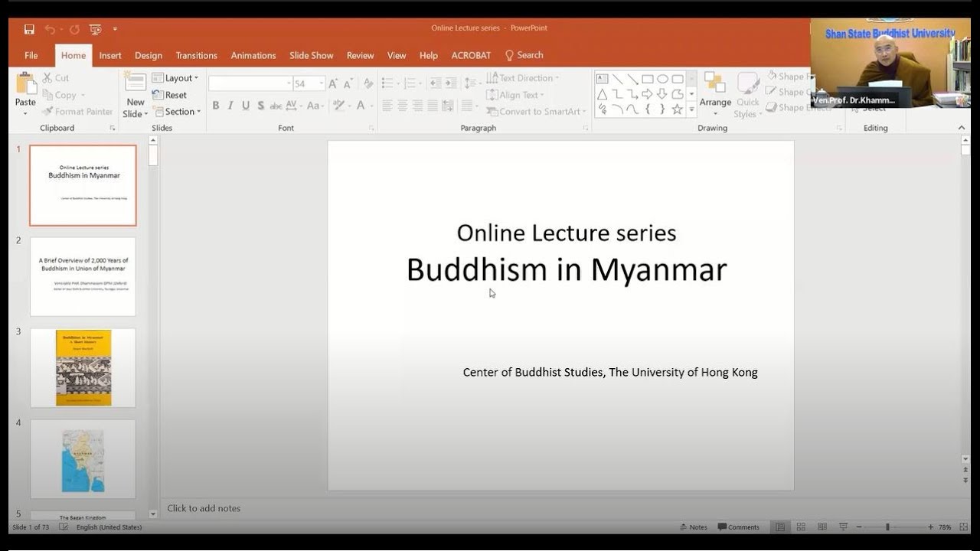Screen dimensions: 980x551
Task: Open the ACROBAT tab
Action: (471, 55)
